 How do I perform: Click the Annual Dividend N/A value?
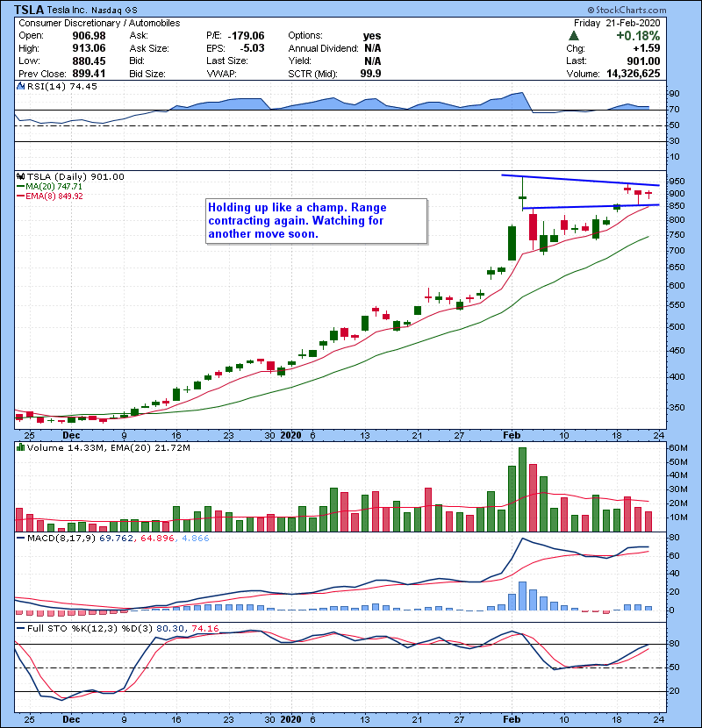point(373,48)
